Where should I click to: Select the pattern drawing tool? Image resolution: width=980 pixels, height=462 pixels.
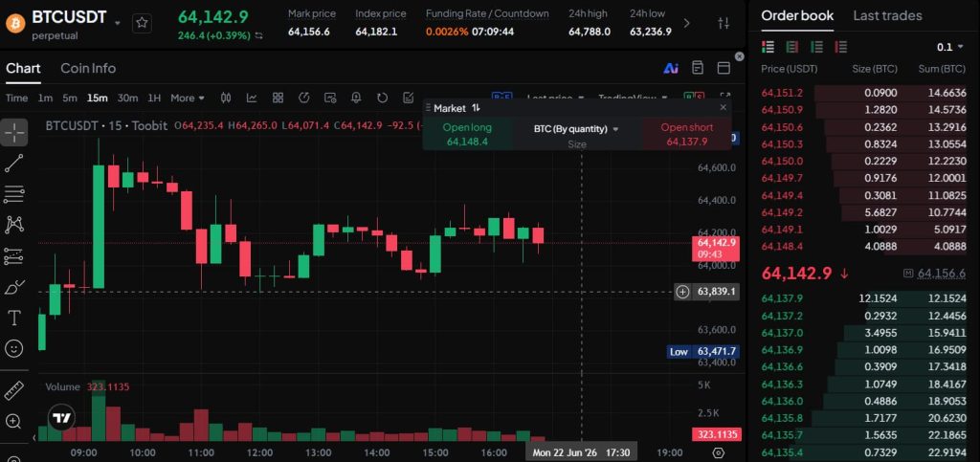pos(14,225)
